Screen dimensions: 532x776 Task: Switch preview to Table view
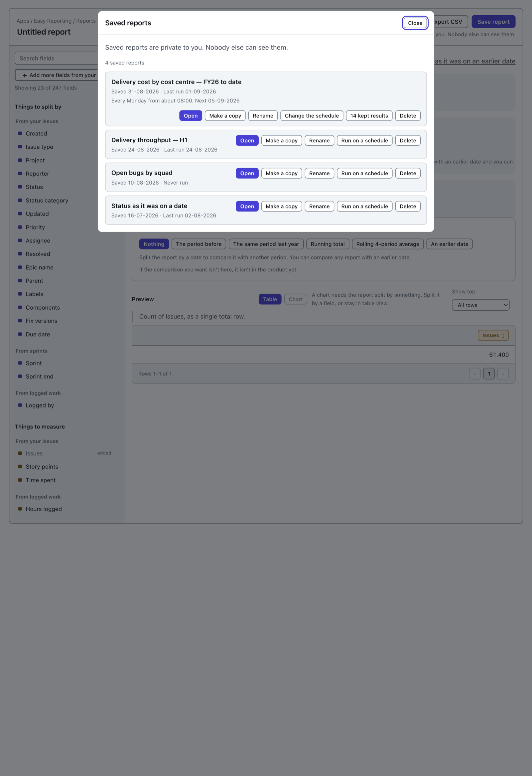point(270,299)
